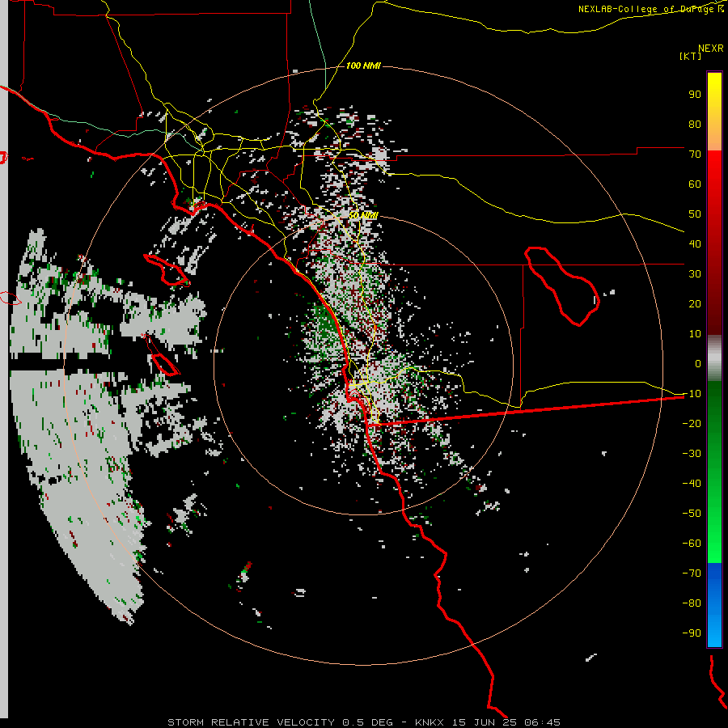Screen dimensions: 728x728
Task: Click the NEXR label above color scale
Action: click(711, 49)
